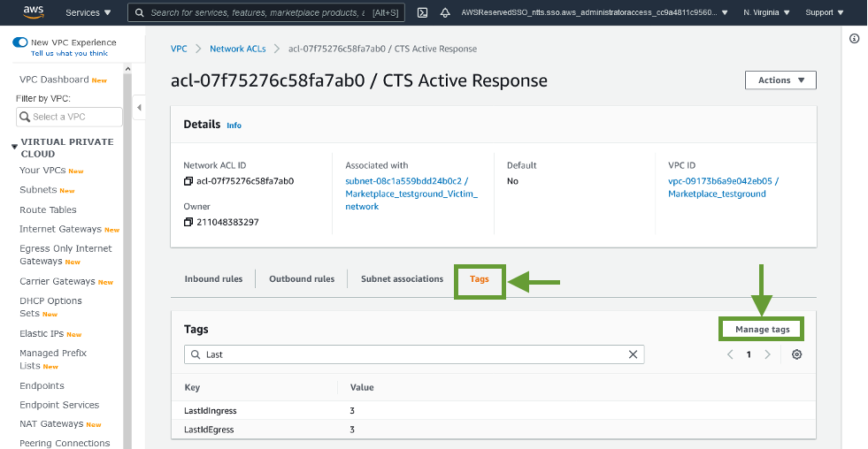The width and height of the screenshot is (868, 449).
Task: Open the Network ACLs breadcrumb link
Action: point(237,49)
